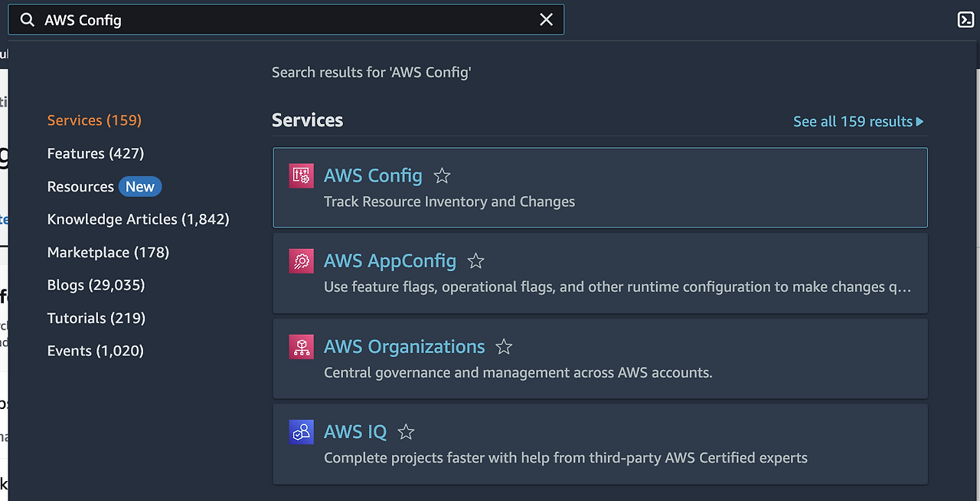The width and height of the screenshot is (980, 501).
Task: Click the AWS Organizations service icon
Action: [x=302, y=347]
